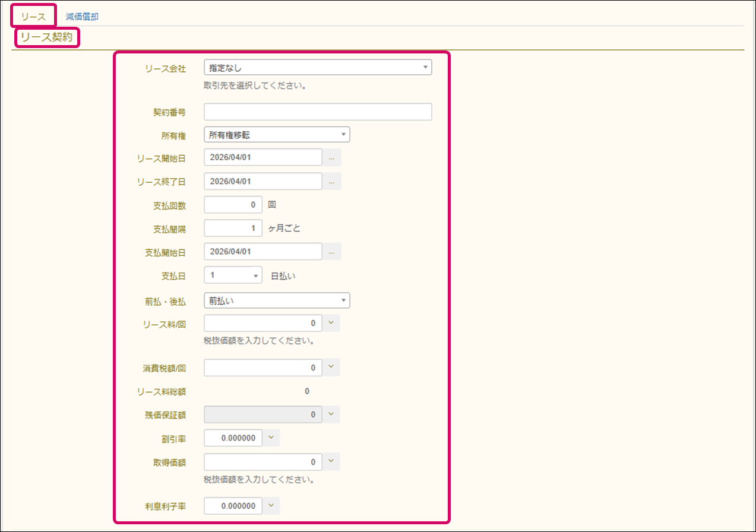Click the 契約番号 text field
The width and height of the screenshot is (756, 532).
point(317,112)
